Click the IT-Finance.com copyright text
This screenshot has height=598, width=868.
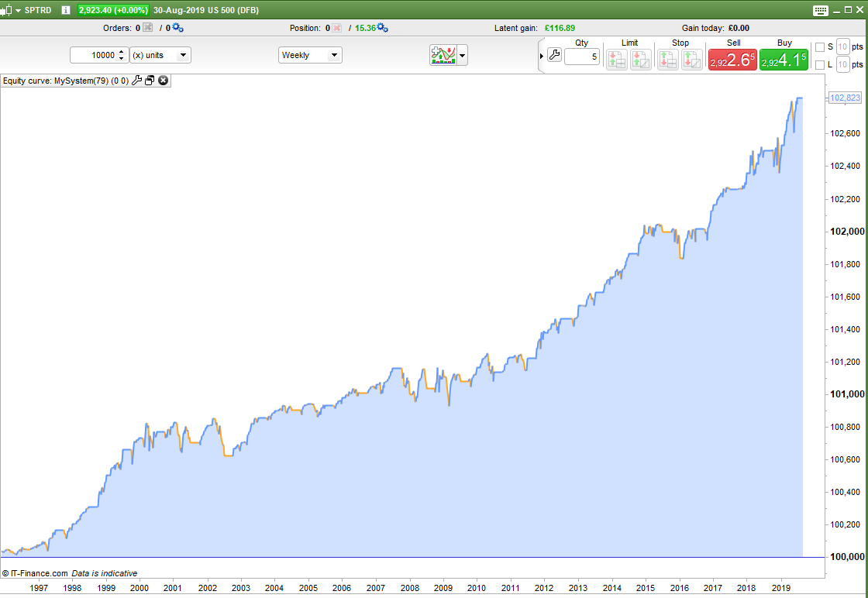tap(34, 574)
